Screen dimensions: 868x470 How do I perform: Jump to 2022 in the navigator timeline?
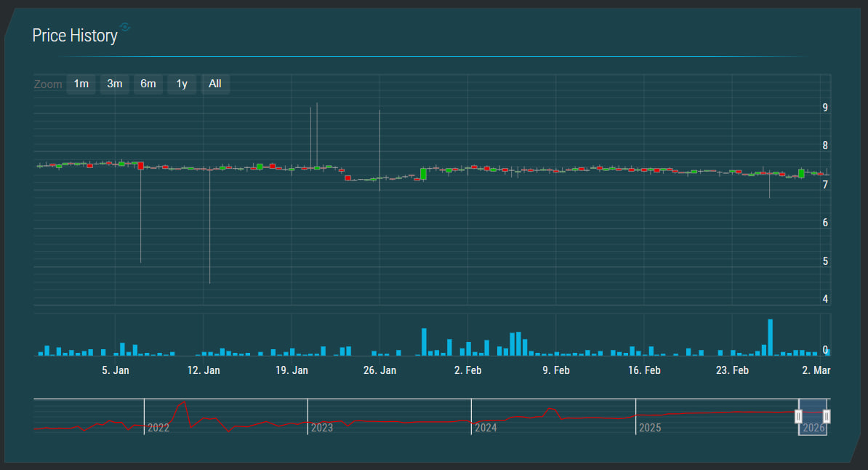click(x=158, y=428)
